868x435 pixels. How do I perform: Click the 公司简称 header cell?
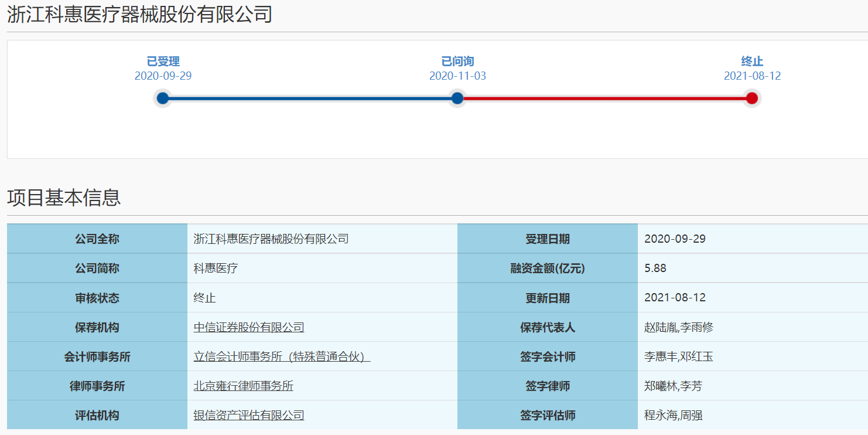[97, 269]
